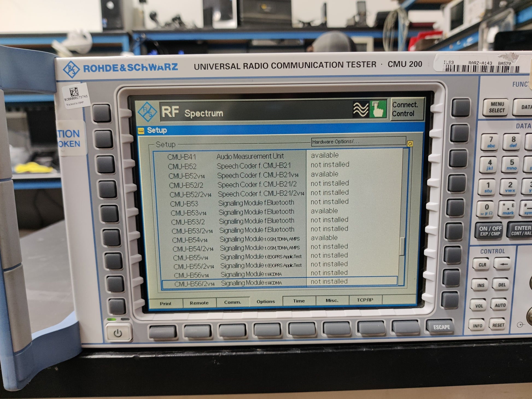532x399 pixels.
Task: Click the Rohde & Schwarz logo icon on screen
Action: click(147, 112)
